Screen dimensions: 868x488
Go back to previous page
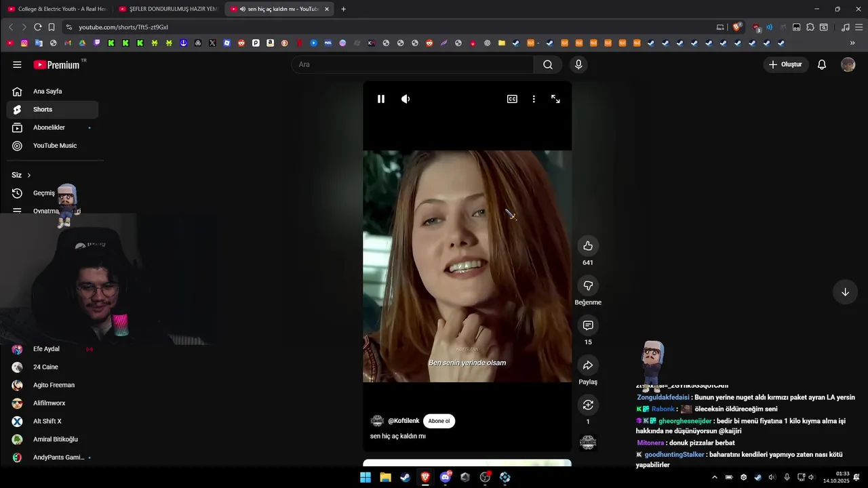coord(10,27)
